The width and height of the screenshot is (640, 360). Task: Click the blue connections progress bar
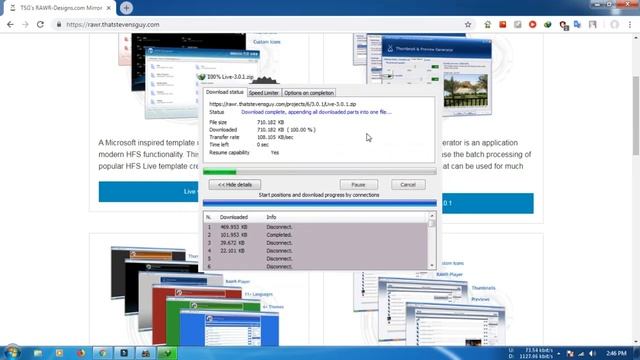click(320, 203)
